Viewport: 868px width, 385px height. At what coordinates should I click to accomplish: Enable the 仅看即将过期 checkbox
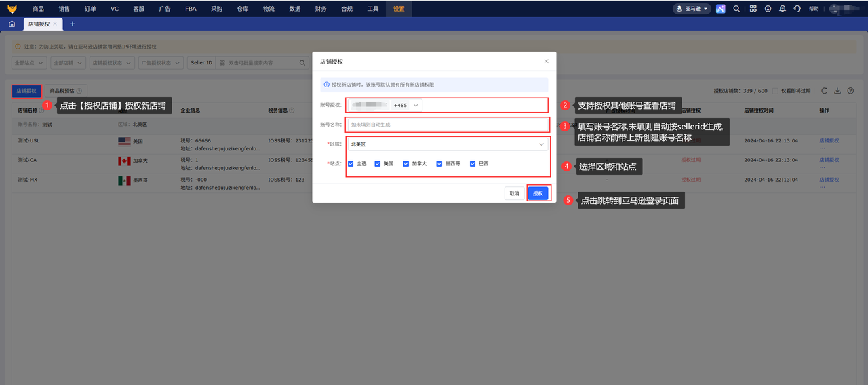pyautogui.click(x=775, y=91)
